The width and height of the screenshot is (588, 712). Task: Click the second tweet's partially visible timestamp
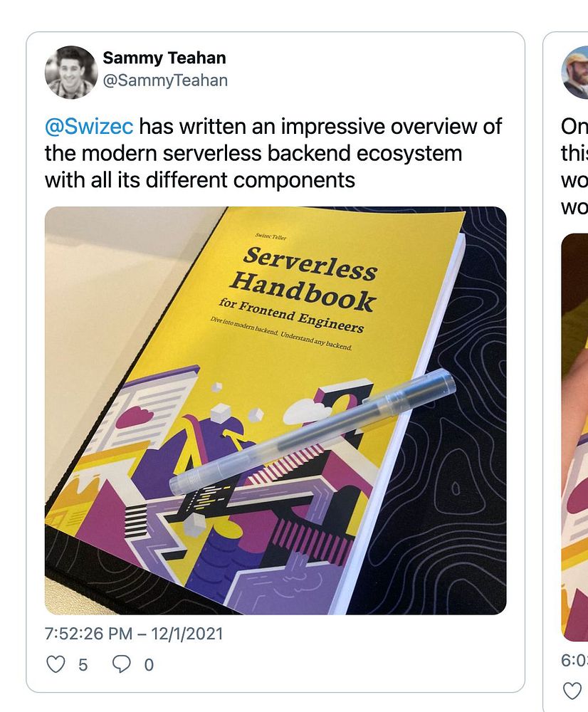(574, 660)
